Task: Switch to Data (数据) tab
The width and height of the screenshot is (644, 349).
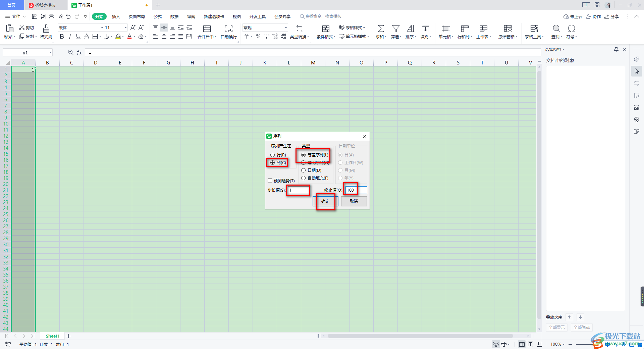Action: 174,16
